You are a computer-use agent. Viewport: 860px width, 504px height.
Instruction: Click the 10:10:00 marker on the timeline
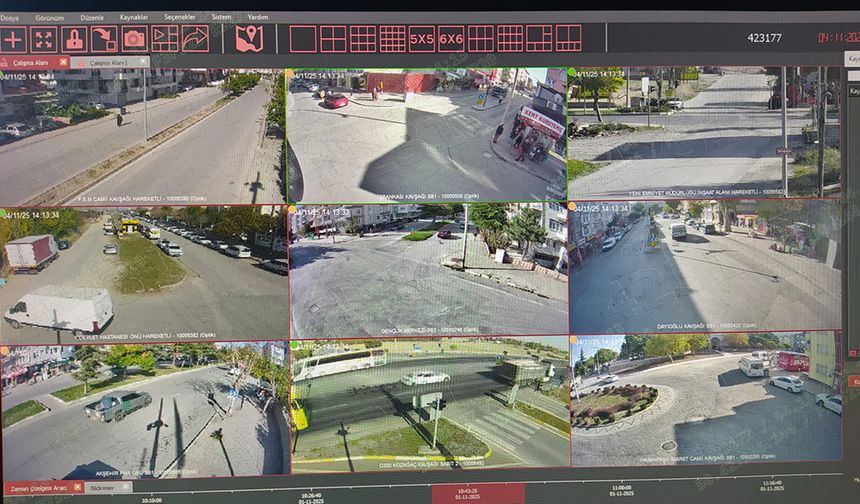click(x=152, y=500)
